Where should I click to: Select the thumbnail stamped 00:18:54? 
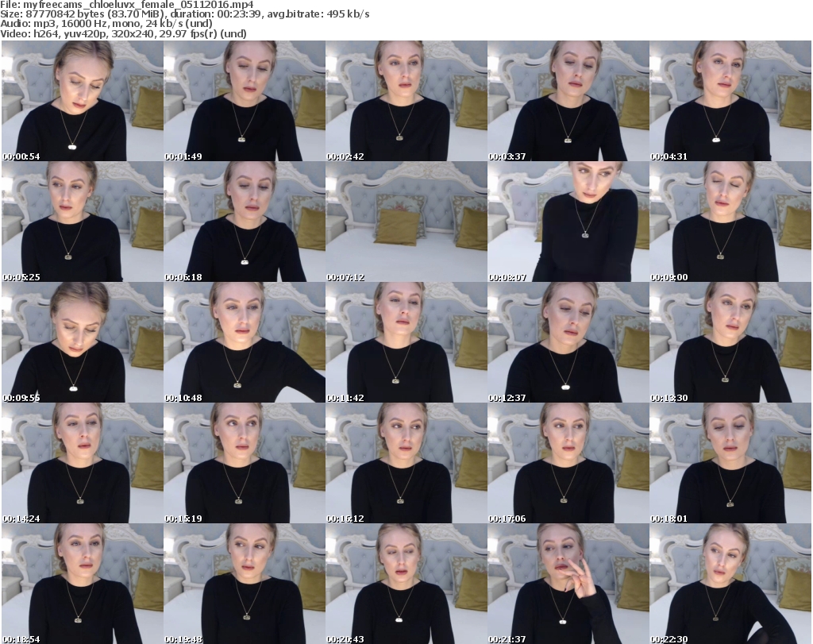[x=83, y=584]
